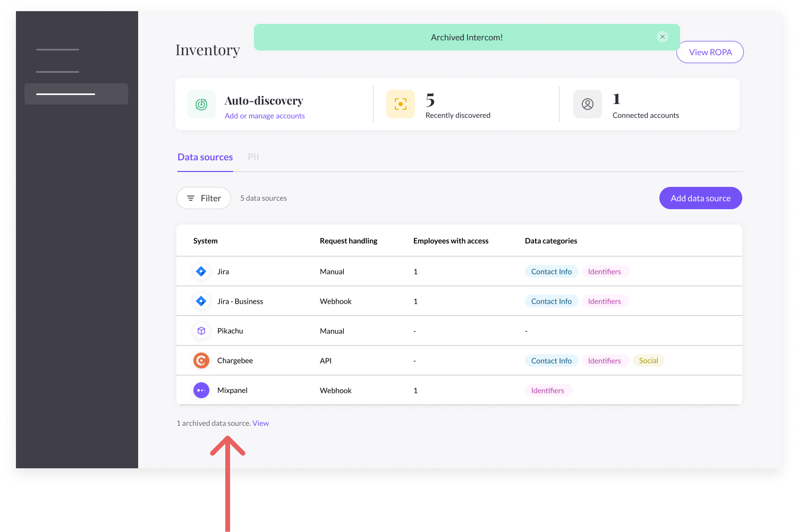Click the Webhook value in Mixpanel row

[x=336, y=390]
